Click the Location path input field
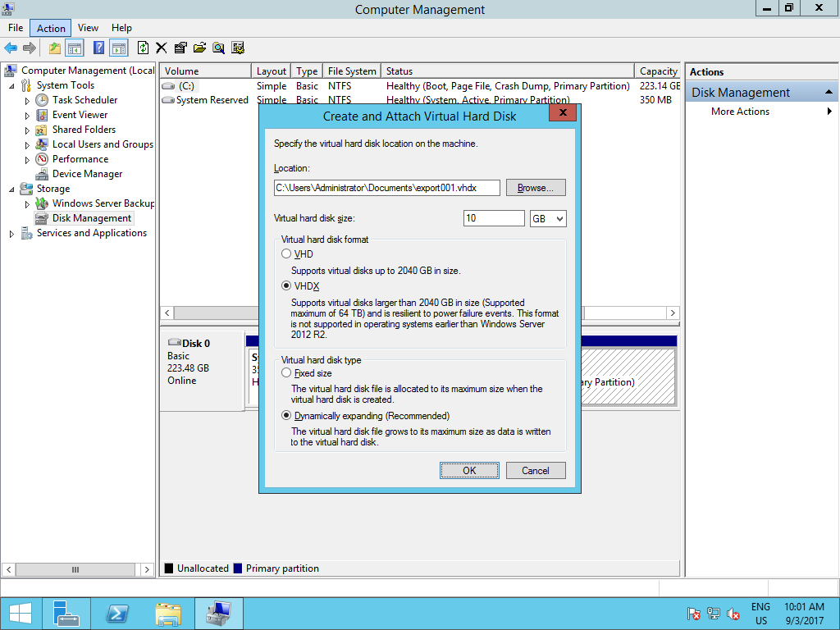Image resolution: width=840 pixels, height=630 pixels. [386, 187]
